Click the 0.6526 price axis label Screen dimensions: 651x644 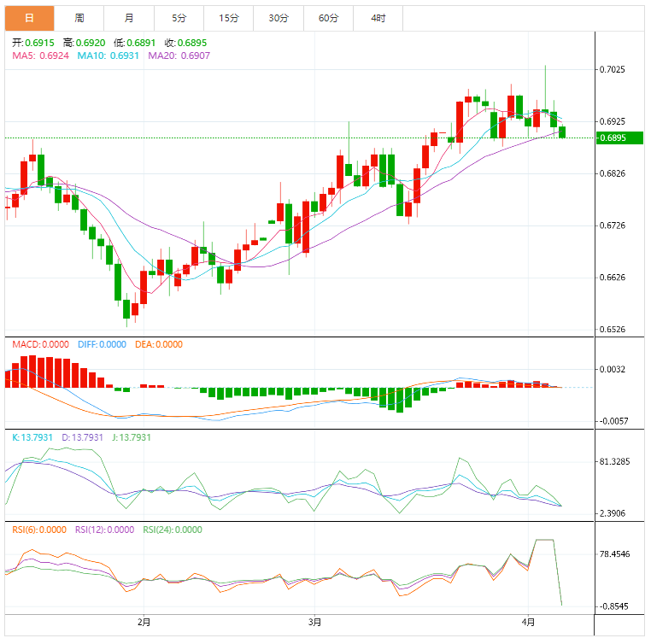[613, 330]
